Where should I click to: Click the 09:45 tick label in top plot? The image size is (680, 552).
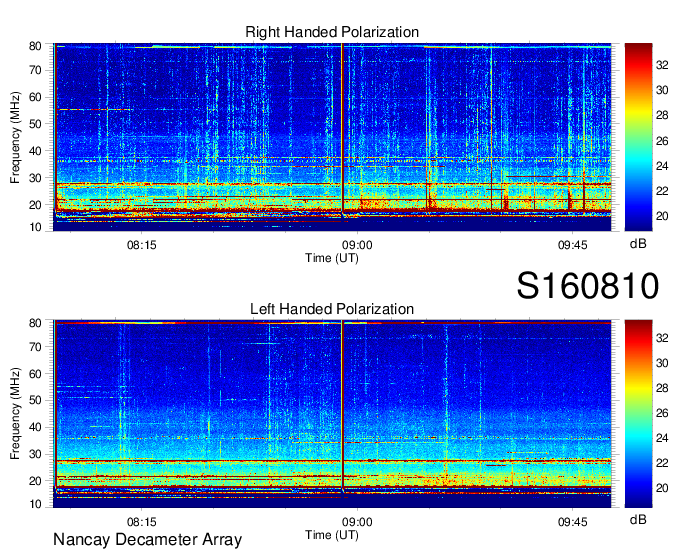coord(572,245)
